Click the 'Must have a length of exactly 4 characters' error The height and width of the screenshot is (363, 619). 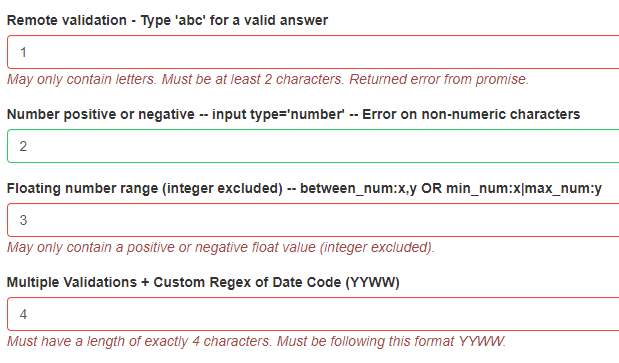[139, 341]
